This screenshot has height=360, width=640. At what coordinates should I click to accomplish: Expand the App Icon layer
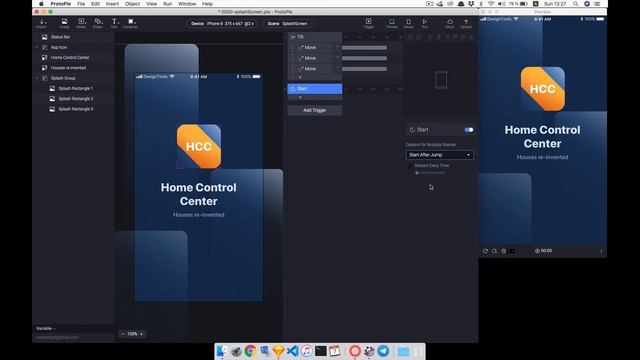click(38, 47)
